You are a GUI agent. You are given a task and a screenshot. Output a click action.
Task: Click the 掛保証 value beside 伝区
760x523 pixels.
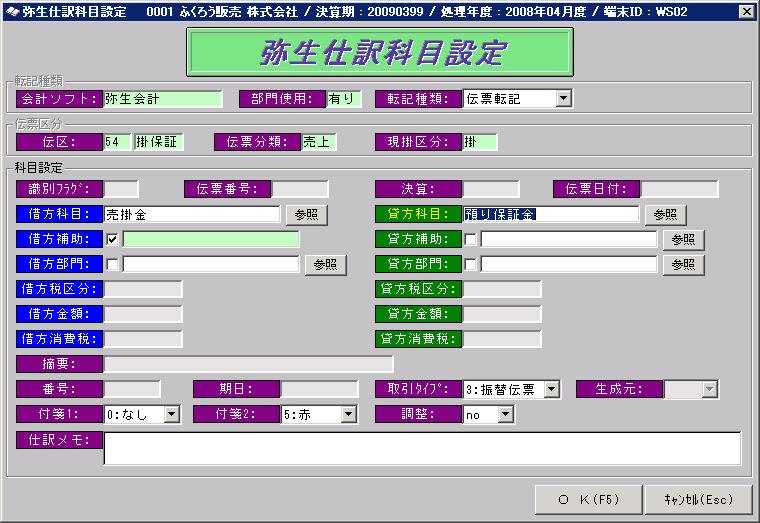(x=158, y=142)
